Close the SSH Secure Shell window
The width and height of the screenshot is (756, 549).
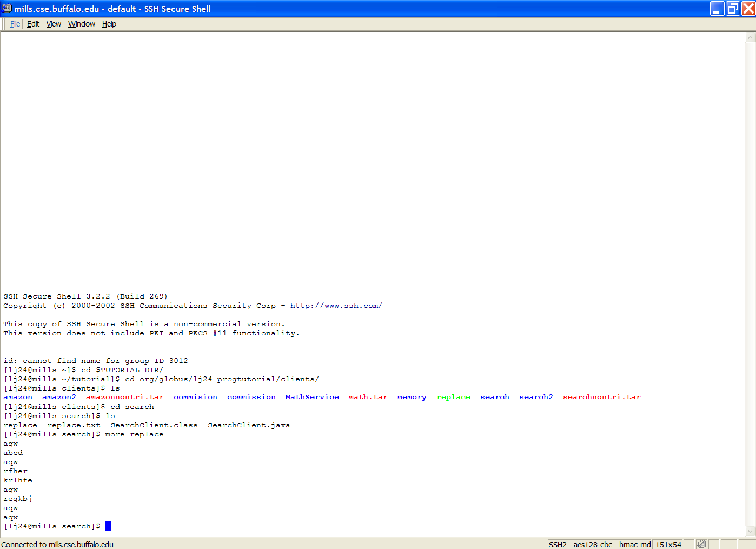pos(748,9)
